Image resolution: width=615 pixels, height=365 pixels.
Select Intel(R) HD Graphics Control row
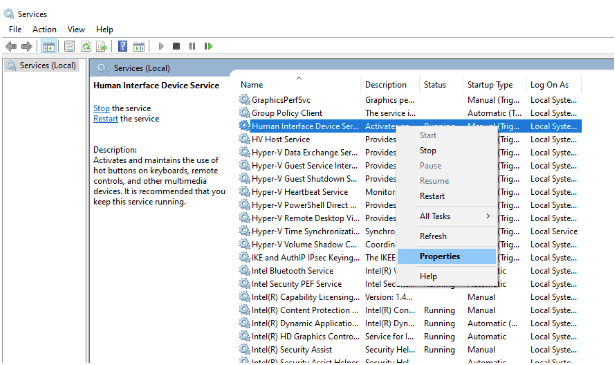pos(410,336)
